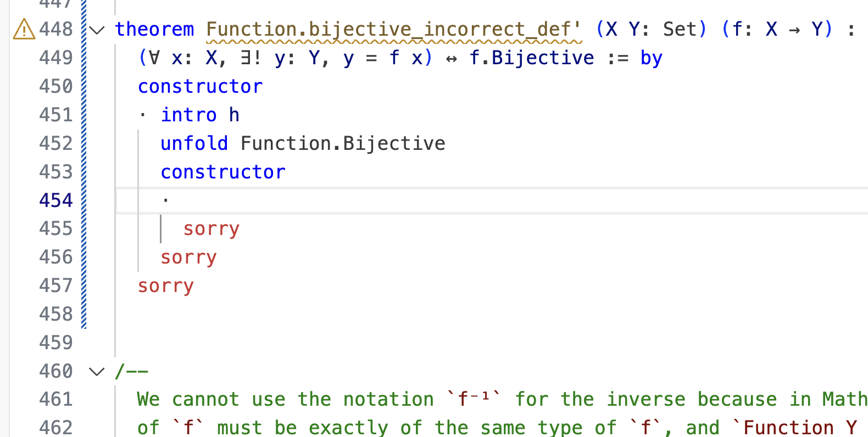Click the 'by' keyword on line 449
Image resolution: width=868 pixels, height=437 pixels.
pyautogui.click(x=651, y=58)
